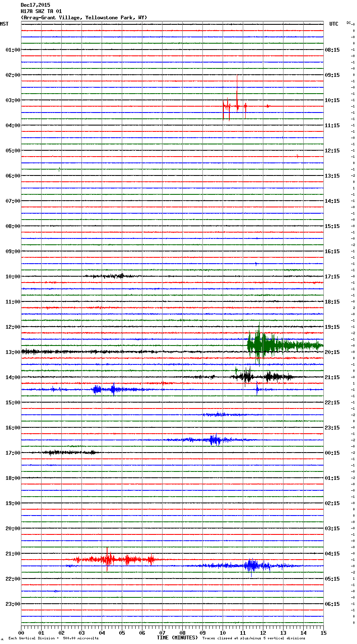Select the 04:00 MST time label

pos(13,126)
